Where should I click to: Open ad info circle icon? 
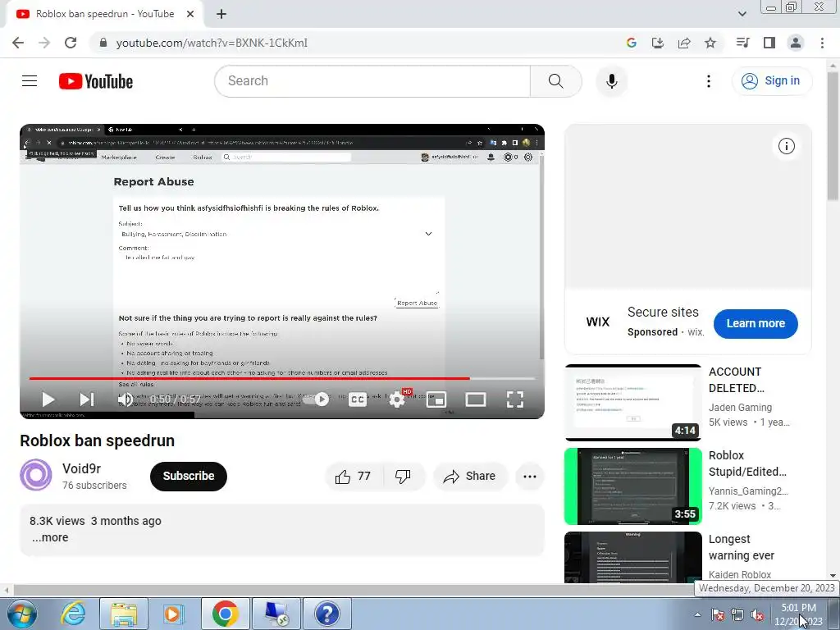786,146
